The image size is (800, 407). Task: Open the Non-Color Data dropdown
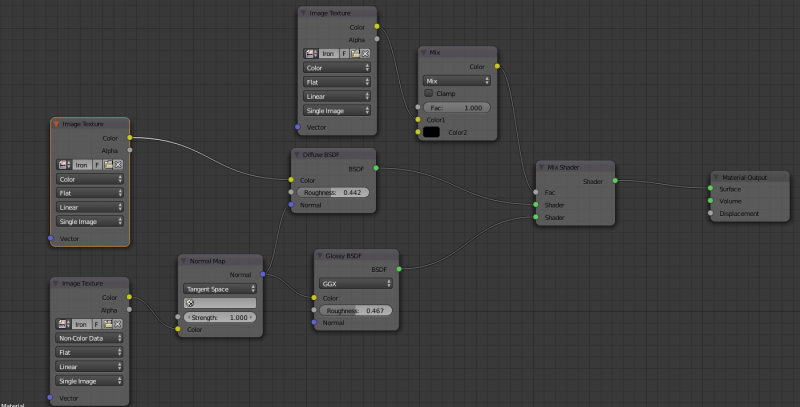tap(90, 338)
